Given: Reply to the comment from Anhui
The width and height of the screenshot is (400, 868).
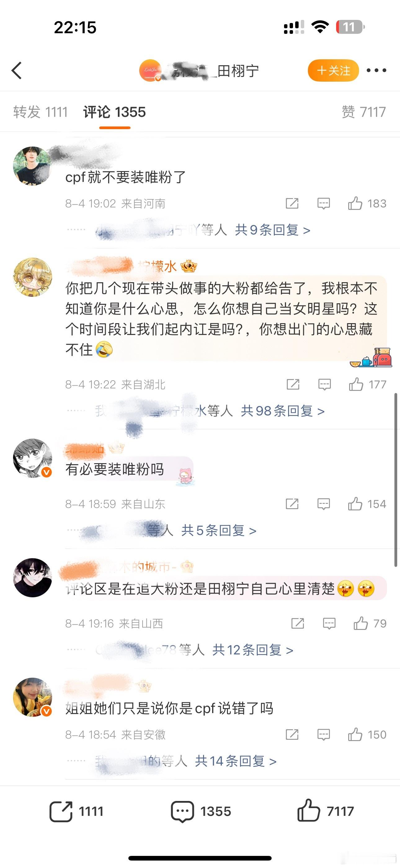Looking at the screenshot, I should [324, 735].
